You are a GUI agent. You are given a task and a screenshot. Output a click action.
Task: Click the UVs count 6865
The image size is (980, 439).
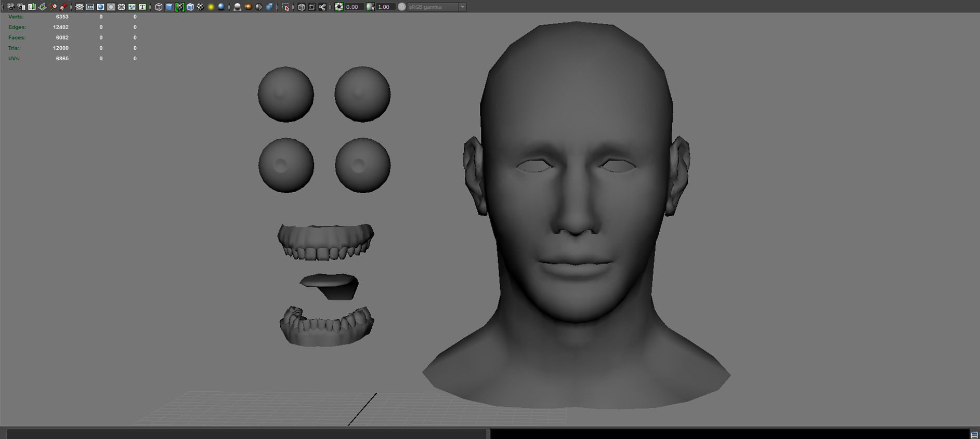coord(62,58)
